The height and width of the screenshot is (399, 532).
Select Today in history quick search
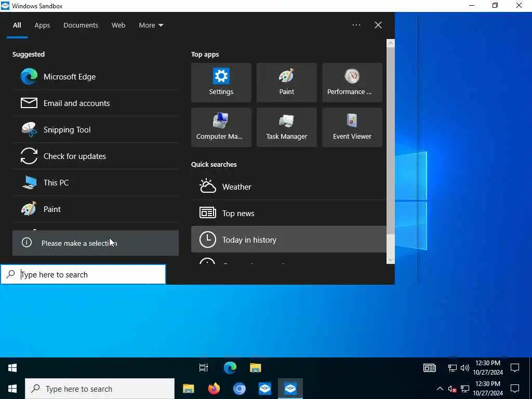(289, 240)
